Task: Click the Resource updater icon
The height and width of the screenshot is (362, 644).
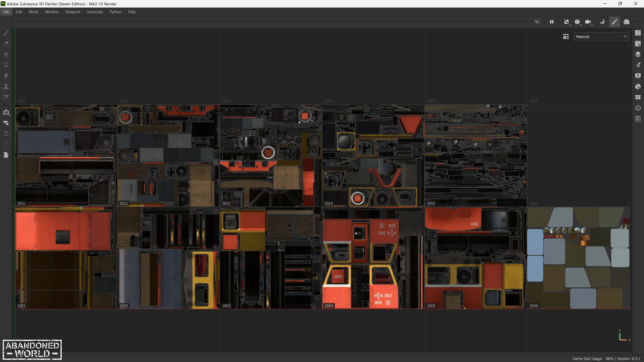Action: click(x=6, y=155)
